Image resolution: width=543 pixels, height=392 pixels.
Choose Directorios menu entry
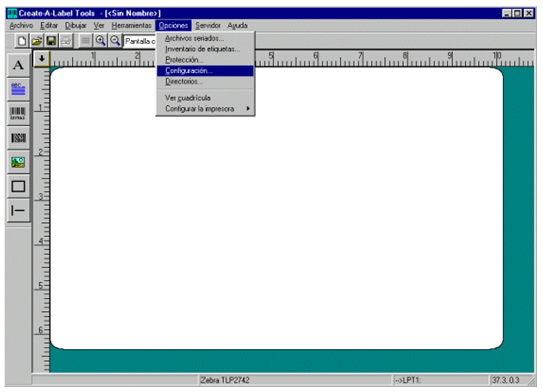coord(205,81)
